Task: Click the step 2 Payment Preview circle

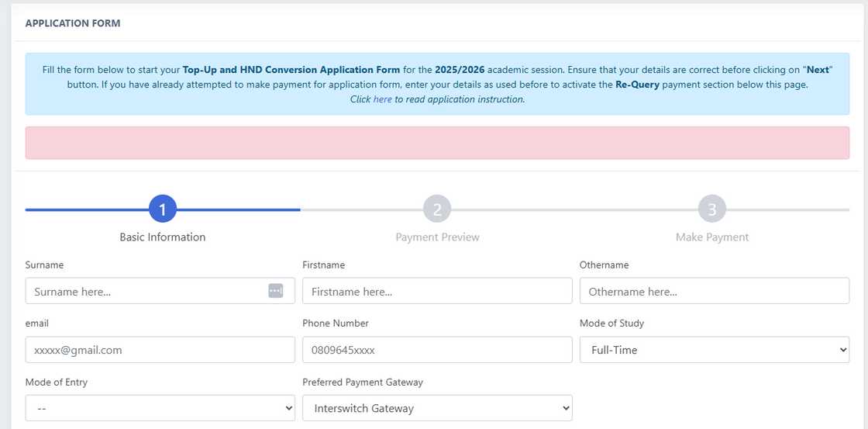Action: click(437, 209)
